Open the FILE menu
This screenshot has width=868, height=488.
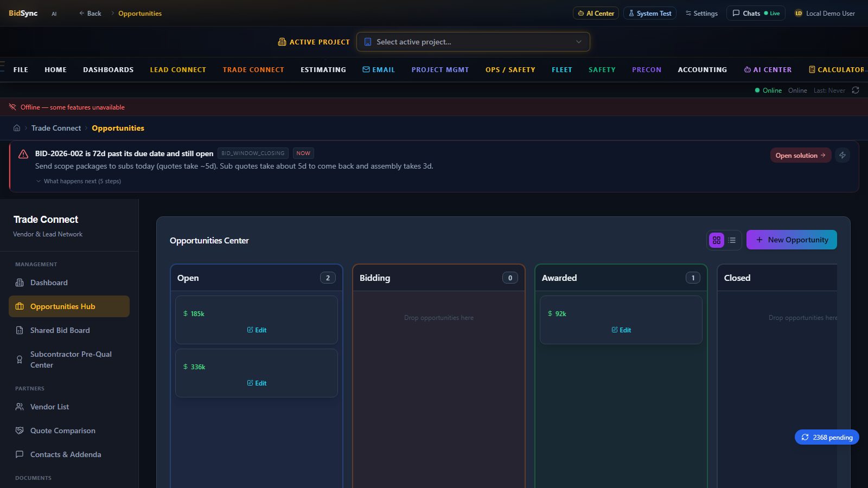pyautogui.click(x=21, y=69)
